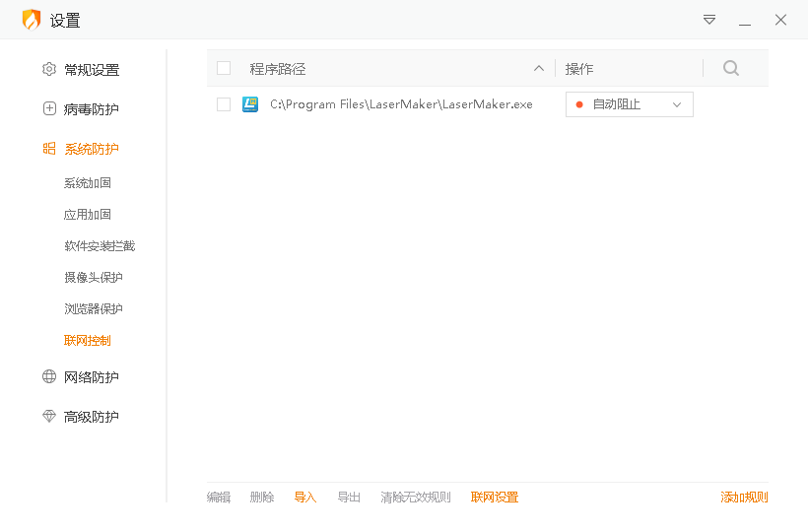Select the LaserMaker.exe path row

pos(401,104)
